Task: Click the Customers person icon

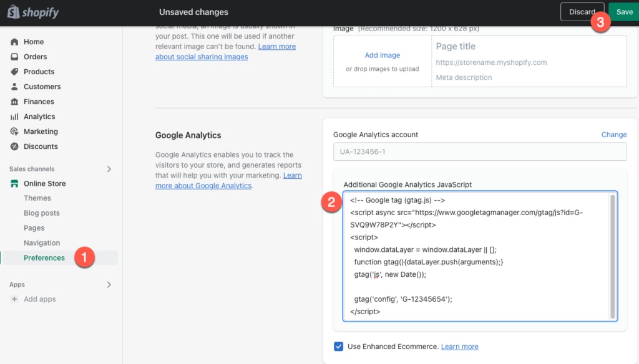Action: (x=14, y=86)
